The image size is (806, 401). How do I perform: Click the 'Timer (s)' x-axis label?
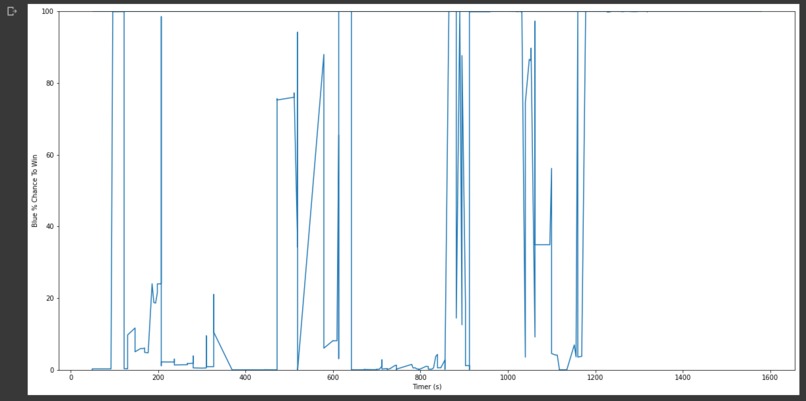(x=427, y=387)
